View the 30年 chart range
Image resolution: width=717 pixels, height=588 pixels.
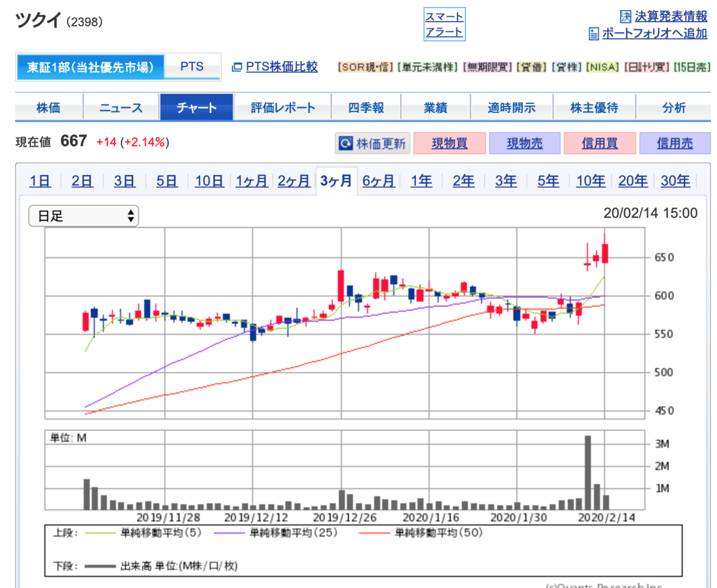coord(675,181)
